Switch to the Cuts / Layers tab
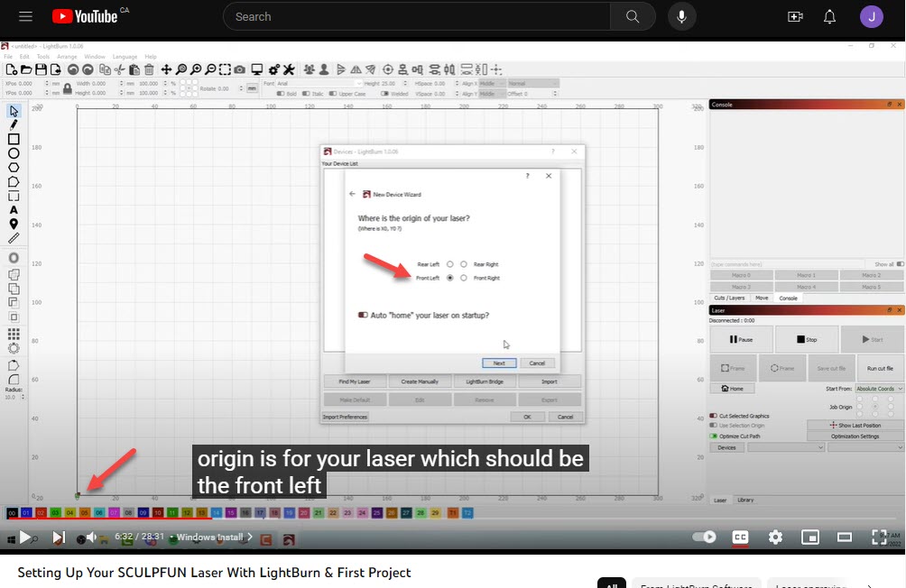This screenshot has width=906, height=588. point(729,298)
